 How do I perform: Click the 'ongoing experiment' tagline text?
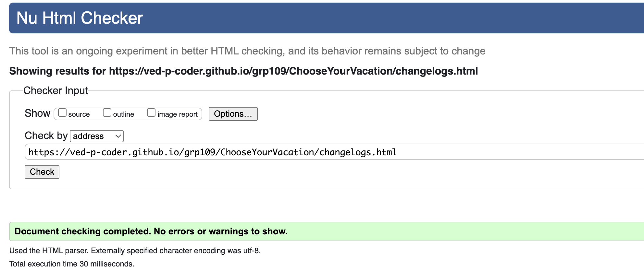pyautogui.click(x=247, y=51)
